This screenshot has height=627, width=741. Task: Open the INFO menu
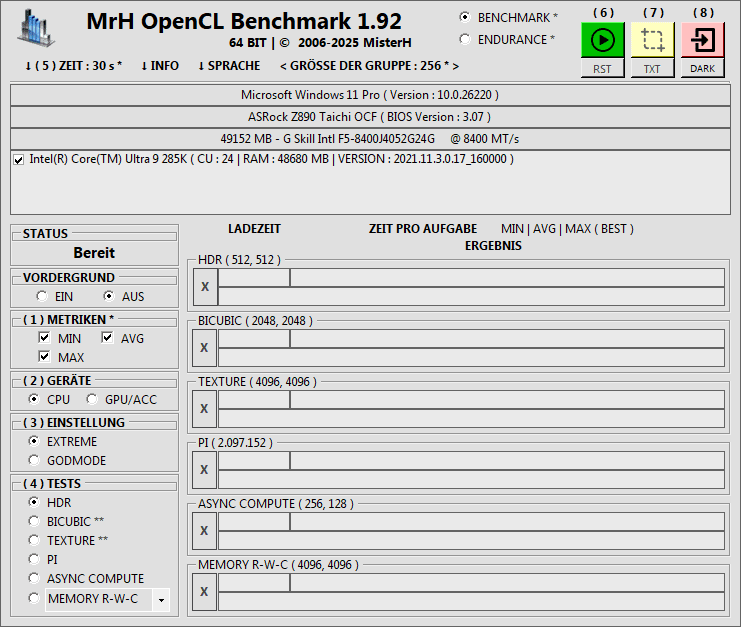[x=160, y=66]
